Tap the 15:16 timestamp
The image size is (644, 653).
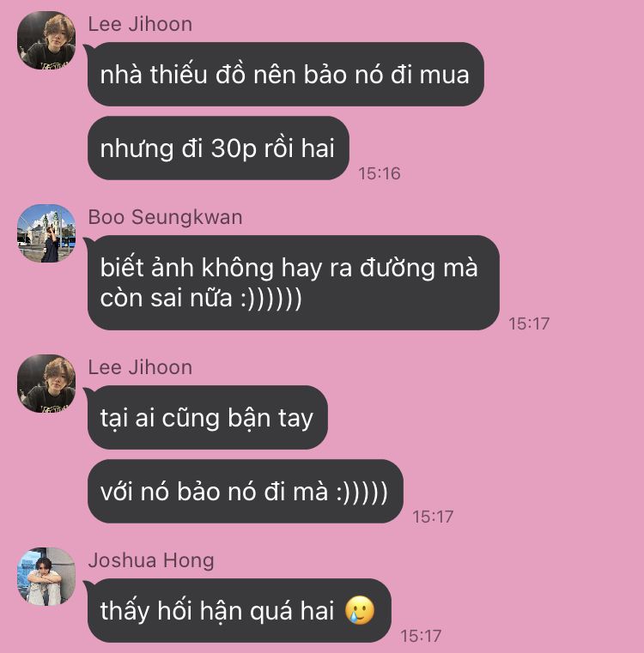click(x=380, y=173)
